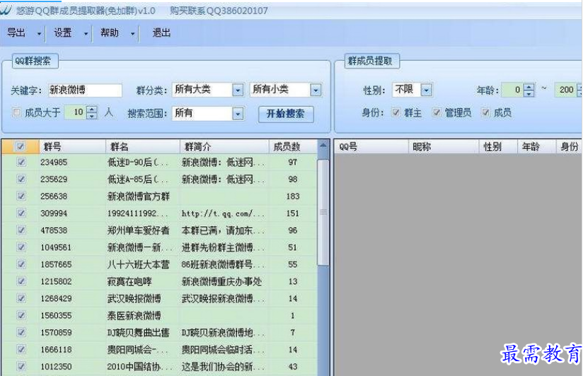Expand the arrow beside 帮助

click(x=132, y=34)
